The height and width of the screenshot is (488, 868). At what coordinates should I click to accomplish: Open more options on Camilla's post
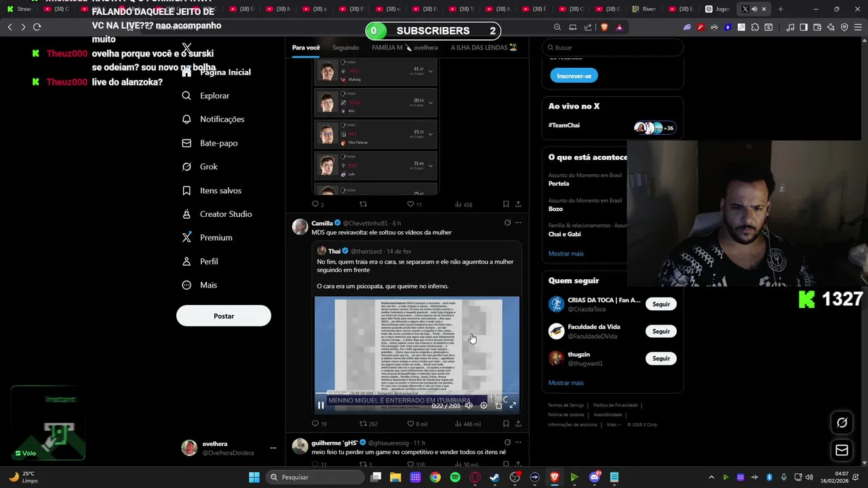pos(518,222)
